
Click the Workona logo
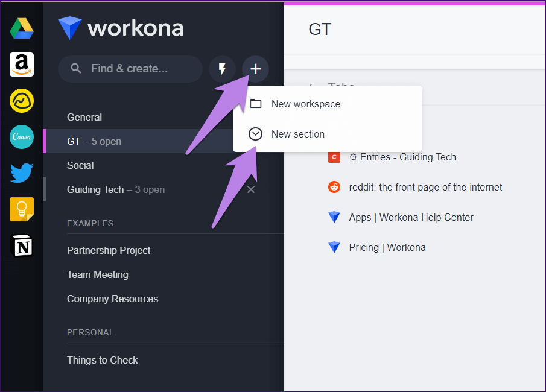coord(121,28)
